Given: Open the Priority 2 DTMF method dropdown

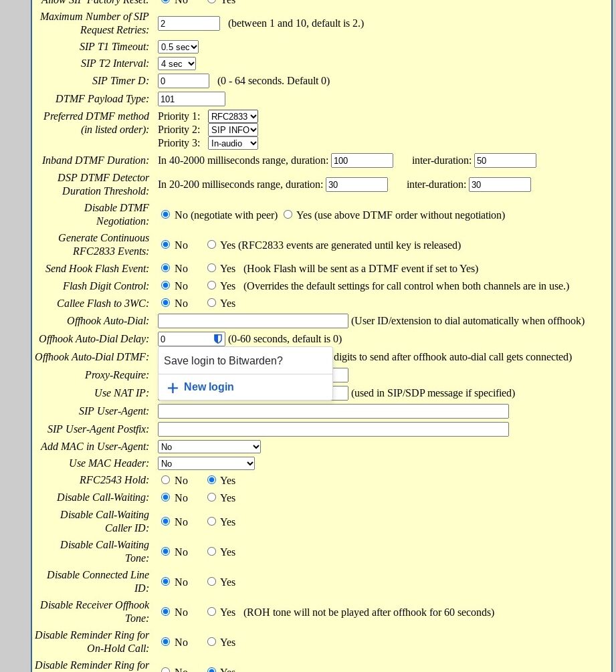Looking at the screenshot, I should [x=233, y=130].
